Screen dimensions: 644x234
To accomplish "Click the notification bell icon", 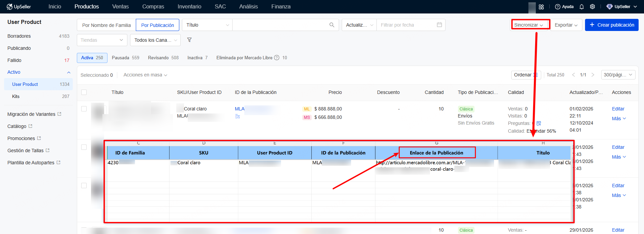I will [581, 7].
